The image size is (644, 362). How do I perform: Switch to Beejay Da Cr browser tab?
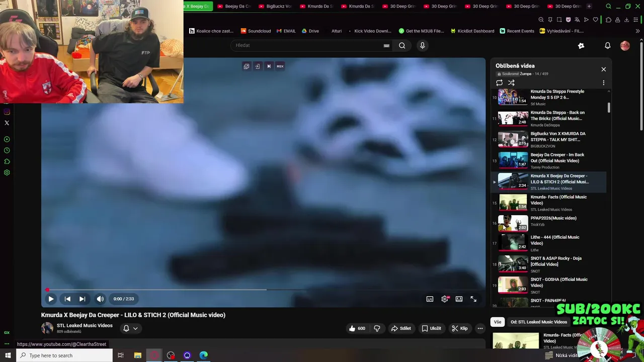tap(234, 7)
